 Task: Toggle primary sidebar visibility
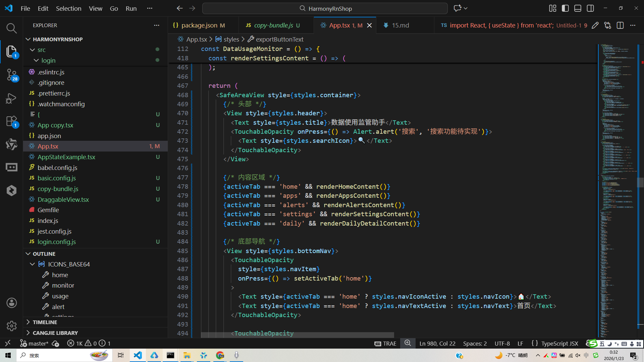tap(565, 8)
